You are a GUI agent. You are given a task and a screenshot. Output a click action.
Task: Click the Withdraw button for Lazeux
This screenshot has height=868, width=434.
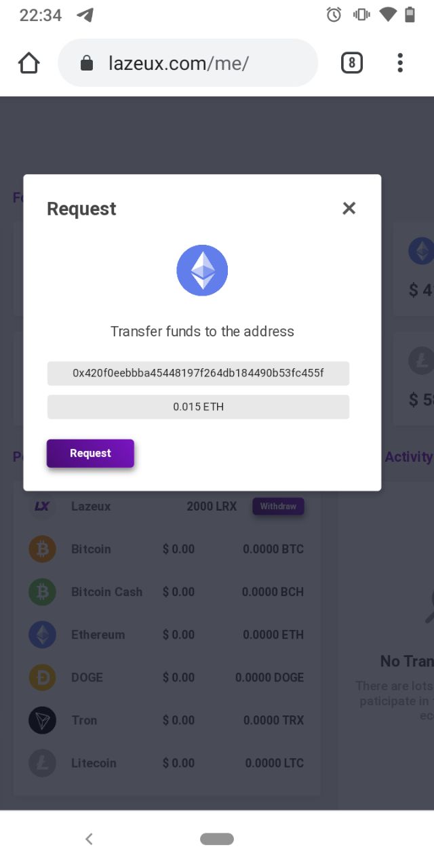click(x=278, y=507)
